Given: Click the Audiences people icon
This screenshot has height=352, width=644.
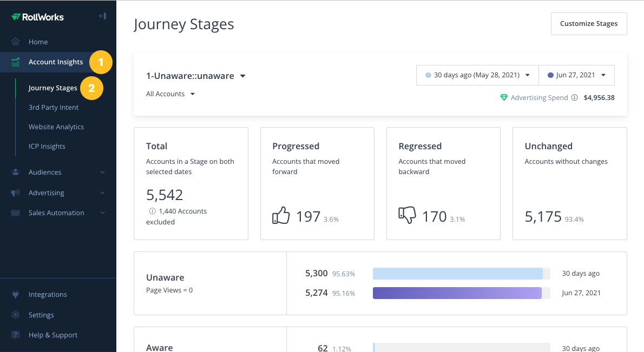Looking at the screenshot, I should click(17, 172).
